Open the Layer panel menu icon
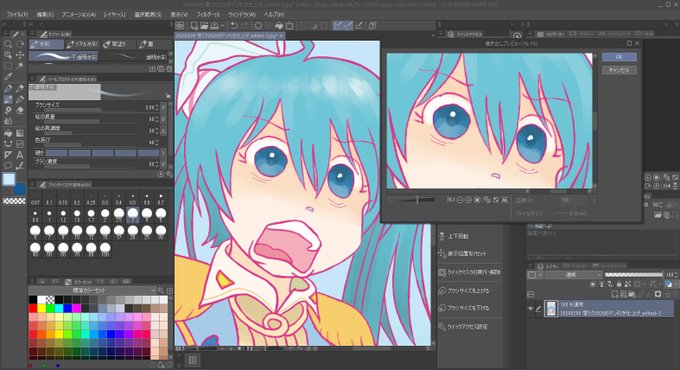This screenshot has height=370, width=680. click(531, 266)
